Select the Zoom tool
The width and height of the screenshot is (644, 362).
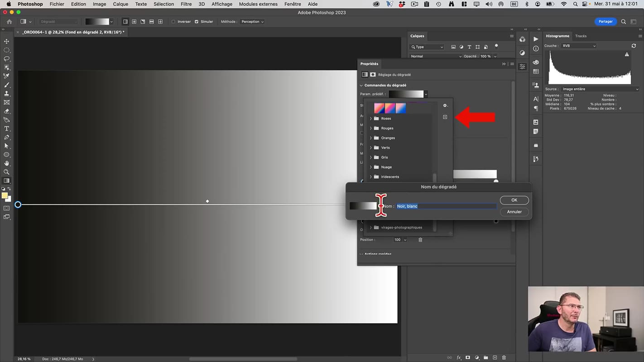click(x=7, y=172)
